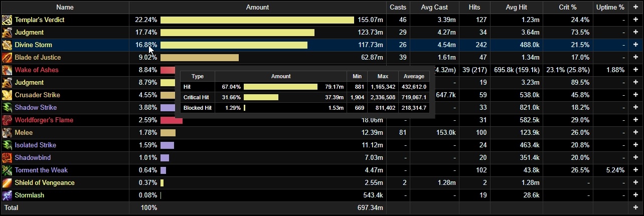Click the Divine Storm spell icon
The width and height of the screenshot is (644, 216).
tap(7, 45)
